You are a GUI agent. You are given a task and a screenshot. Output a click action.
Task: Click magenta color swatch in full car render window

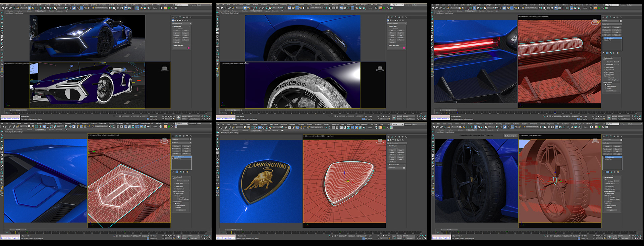pos(189,48)
